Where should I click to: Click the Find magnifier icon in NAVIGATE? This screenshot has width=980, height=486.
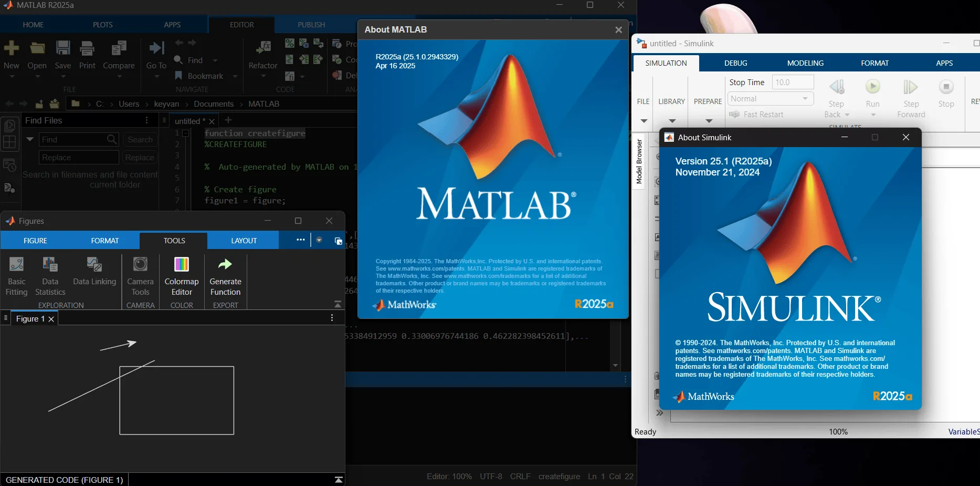coord(178,60)
